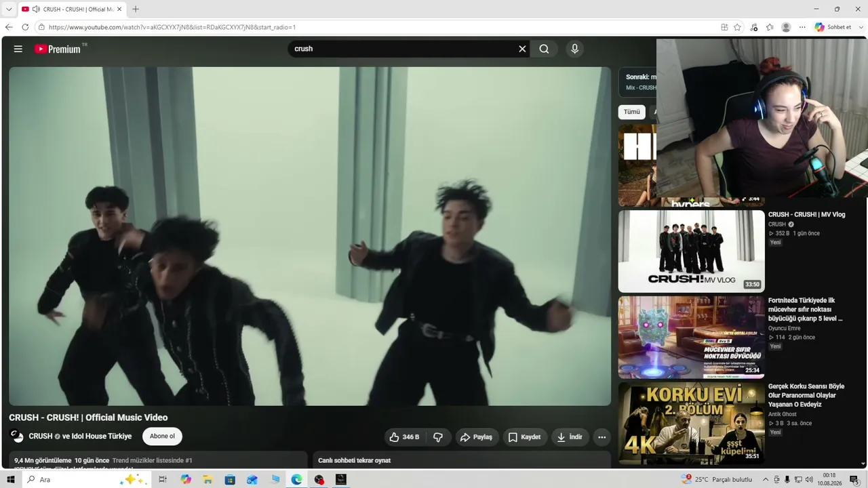Viewport: 868px width, 488px height.
Task: Open Windows Start menu
Action: [x=11, y=480]
